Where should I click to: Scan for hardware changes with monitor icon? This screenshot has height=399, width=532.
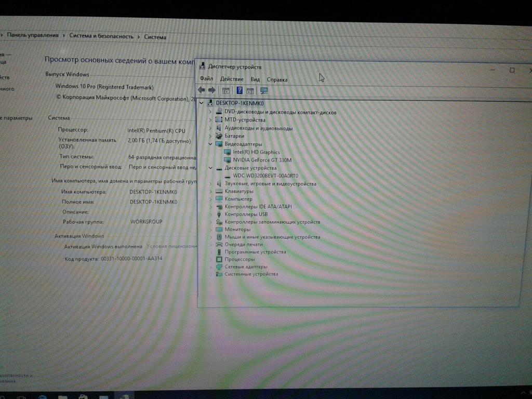(x=264, y=91)
